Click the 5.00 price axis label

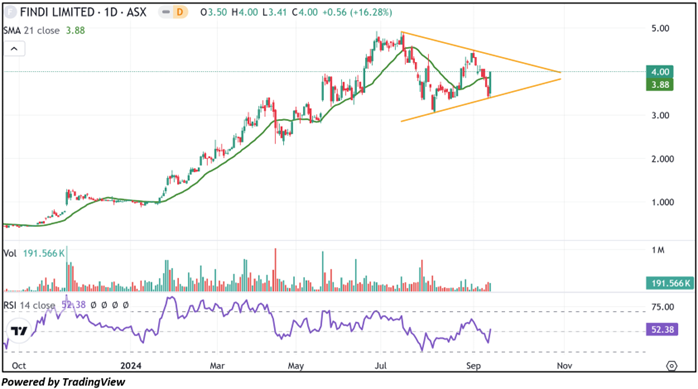tap(660, 28)
